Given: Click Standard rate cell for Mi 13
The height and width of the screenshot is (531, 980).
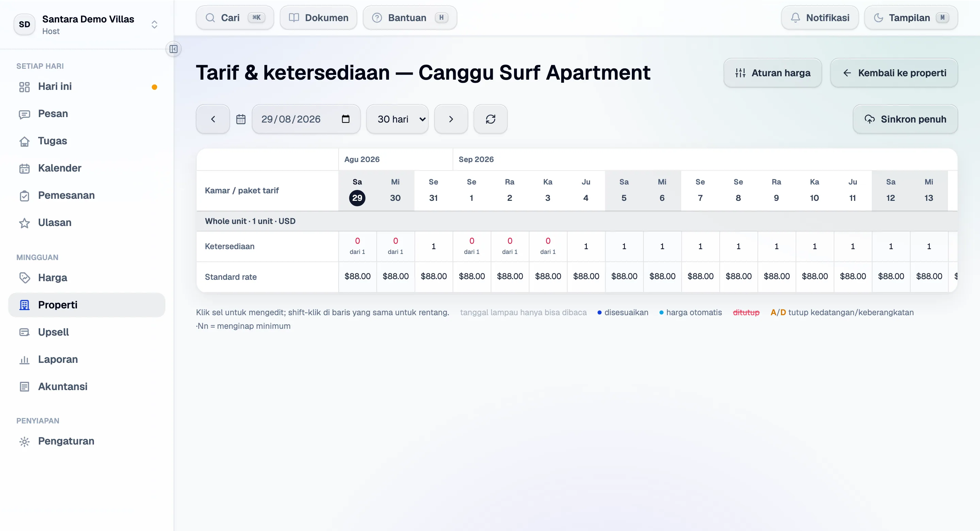Looking at the screenshot, I should coord(929,277).
